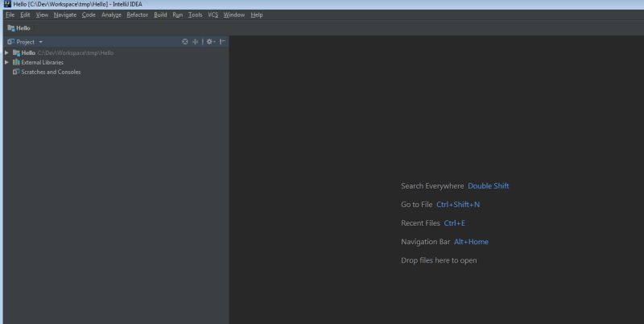Select Scratches and Consoles row
Image resolution: width=644 pixels, height=324 pixels.
click(x=116, y=72)
